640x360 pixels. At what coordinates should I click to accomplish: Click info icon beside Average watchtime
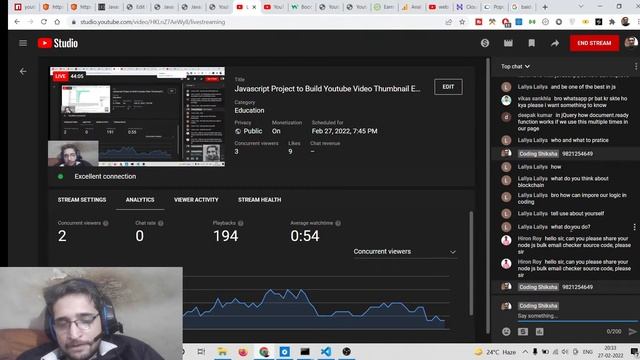click(338, 223)
